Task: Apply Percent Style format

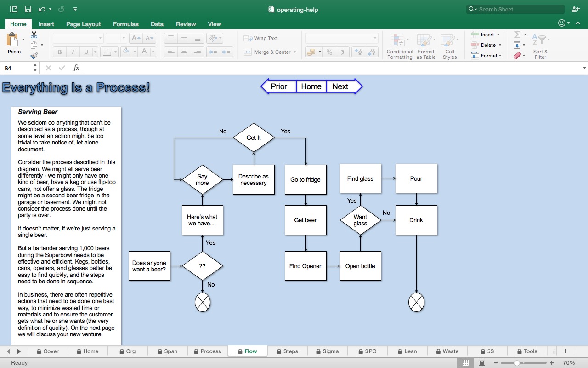Action: (x=329, y=52)
